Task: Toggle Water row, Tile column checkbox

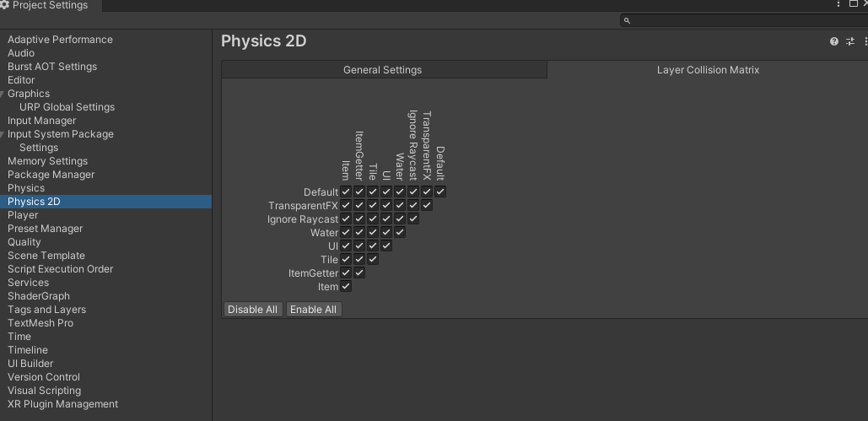Action: [x=373, y=233]
